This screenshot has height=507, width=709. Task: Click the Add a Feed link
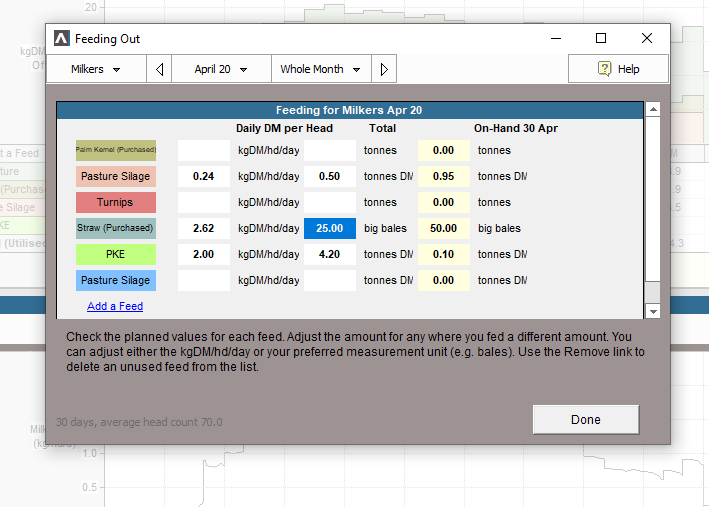tap(115, 306)
